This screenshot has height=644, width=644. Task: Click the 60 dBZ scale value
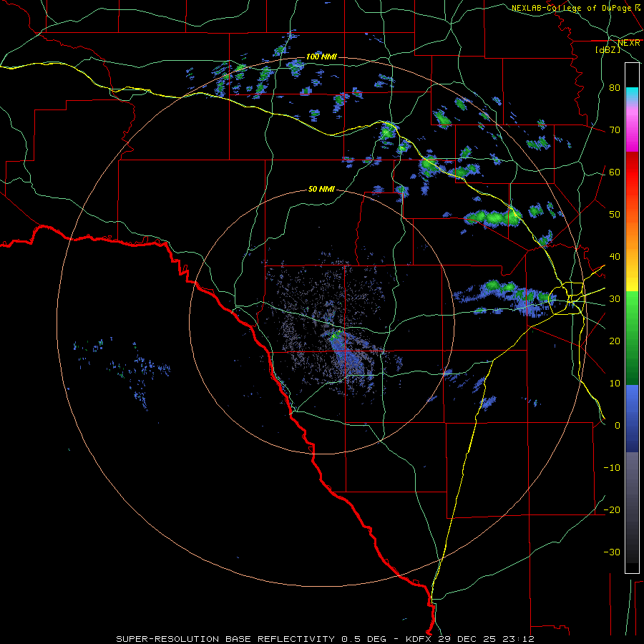pyautogui.click(x=615, y=172)
